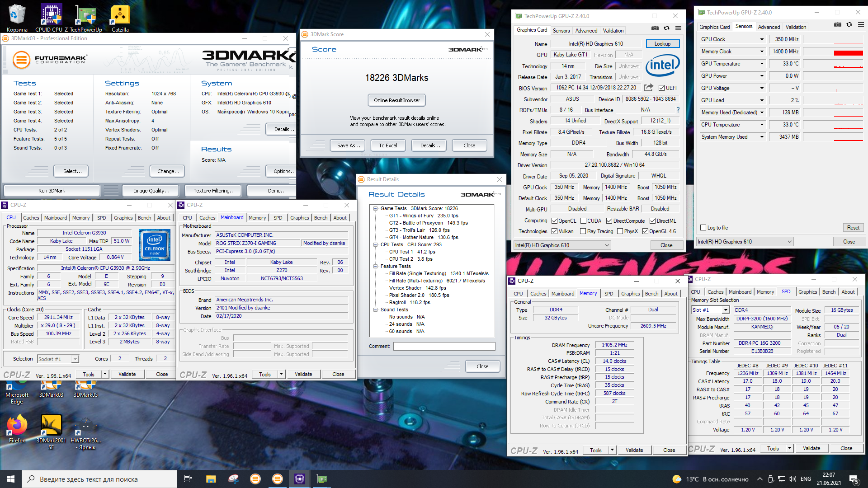Click the Intel logo in GPU-Z
Image resolution: width=868 pixels, height=488 pixels.
(662, 66)
